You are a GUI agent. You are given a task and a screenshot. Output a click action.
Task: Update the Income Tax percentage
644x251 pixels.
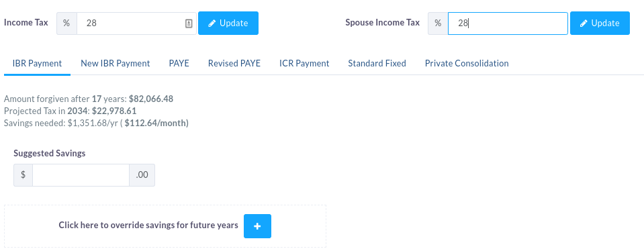coord(228,23)
